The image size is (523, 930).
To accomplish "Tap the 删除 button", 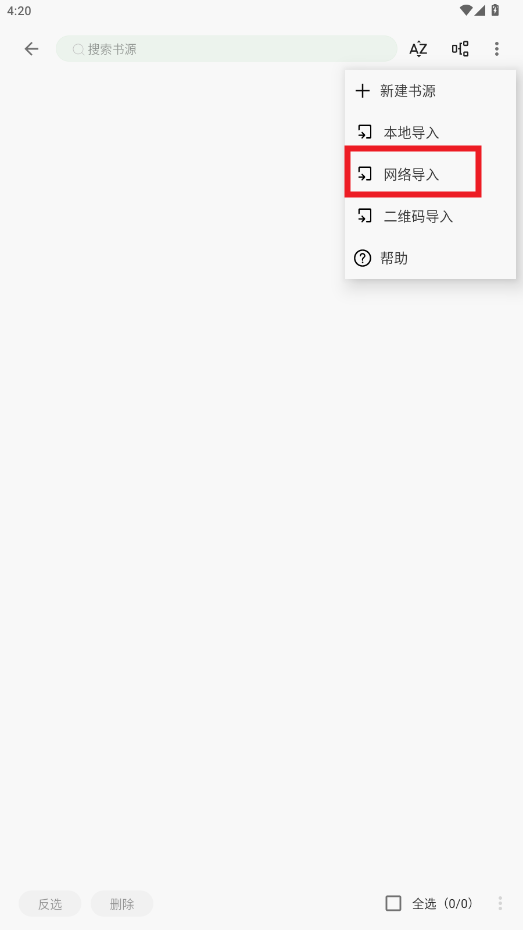I will (122, 904).
